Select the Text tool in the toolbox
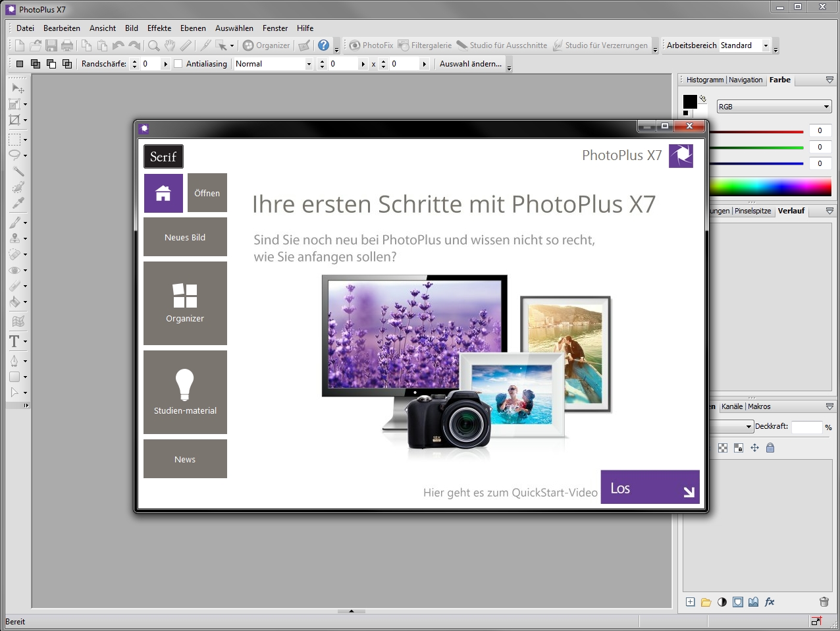Viewport: 840px width, 631px height. coord(14,341)
